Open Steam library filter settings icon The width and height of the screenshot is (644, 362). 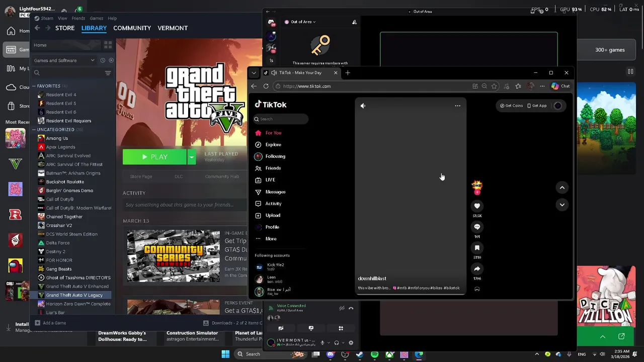108,73
